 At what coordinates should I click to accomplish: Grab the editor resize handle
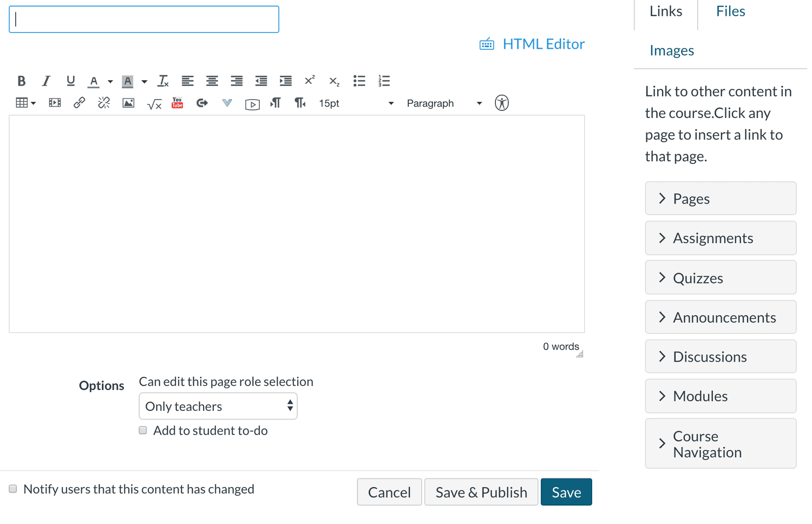580,355
